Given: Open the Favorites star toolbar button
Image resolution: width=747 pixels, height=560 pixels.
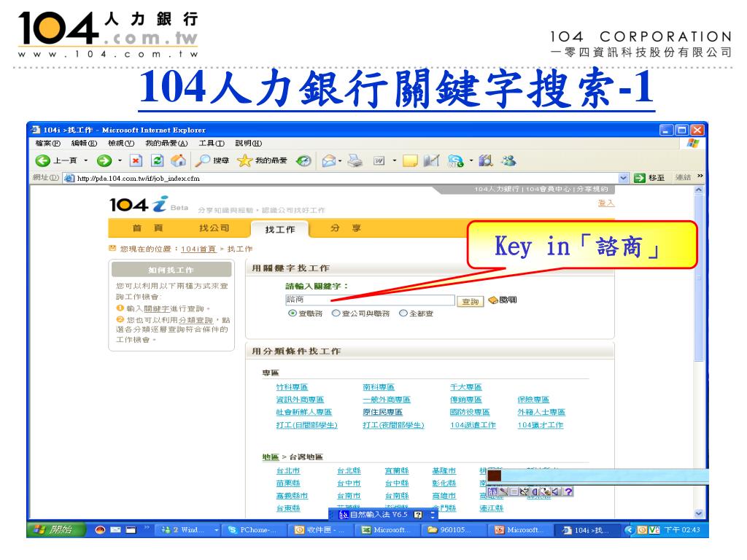Looking at the screenshot, I should pos(262,161).
